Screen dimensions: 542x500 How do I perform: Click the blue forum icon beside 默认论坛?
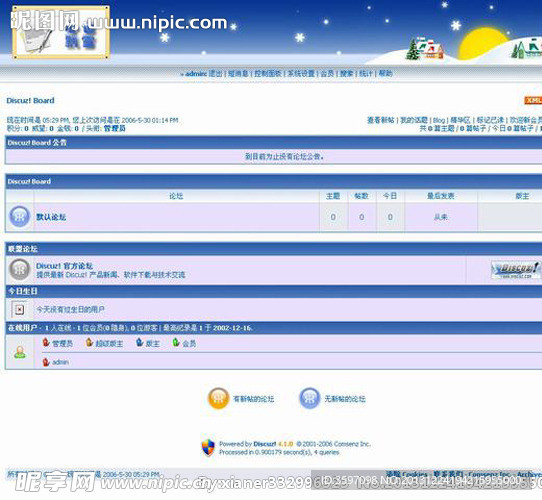point(20,217)
